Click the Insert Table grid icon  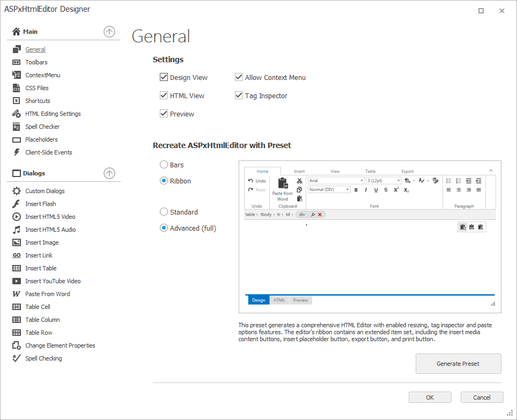[17, 268]
